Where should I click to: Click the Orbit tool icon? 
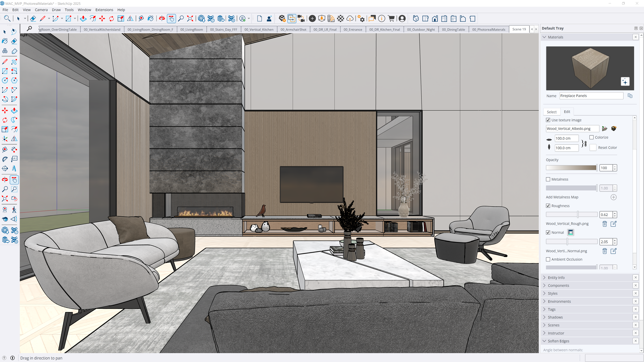[x=162, y=18]
